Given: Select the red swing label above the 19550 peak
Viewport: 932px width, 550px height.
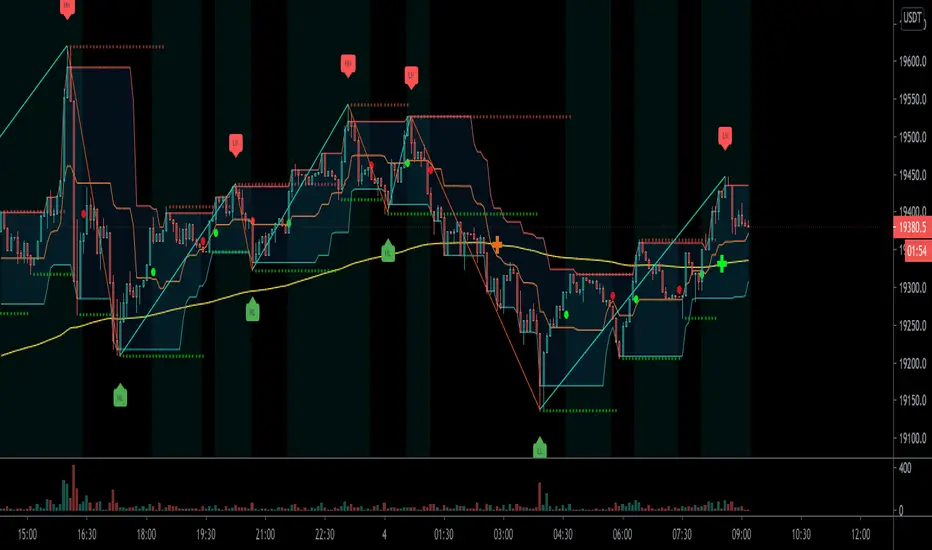Looking at the screenshot, I should (348, 66).
